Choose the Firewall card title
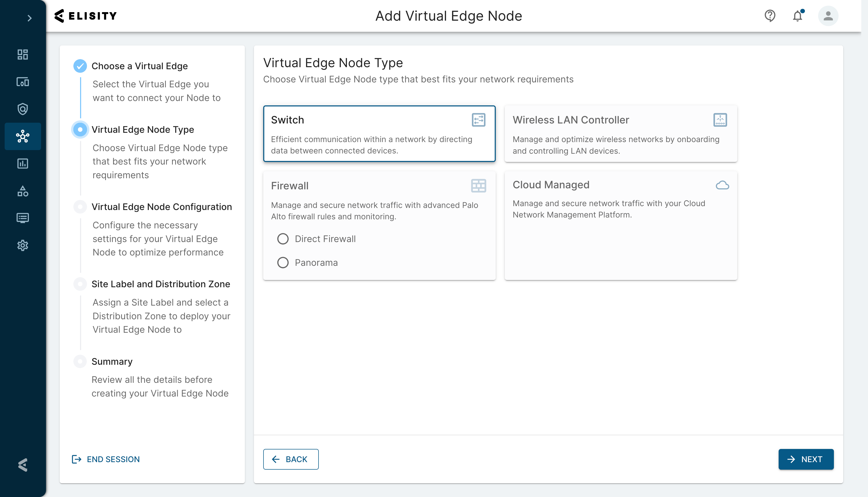The width and height of the screenshot is (868, 497). click(x=290, y=186)
